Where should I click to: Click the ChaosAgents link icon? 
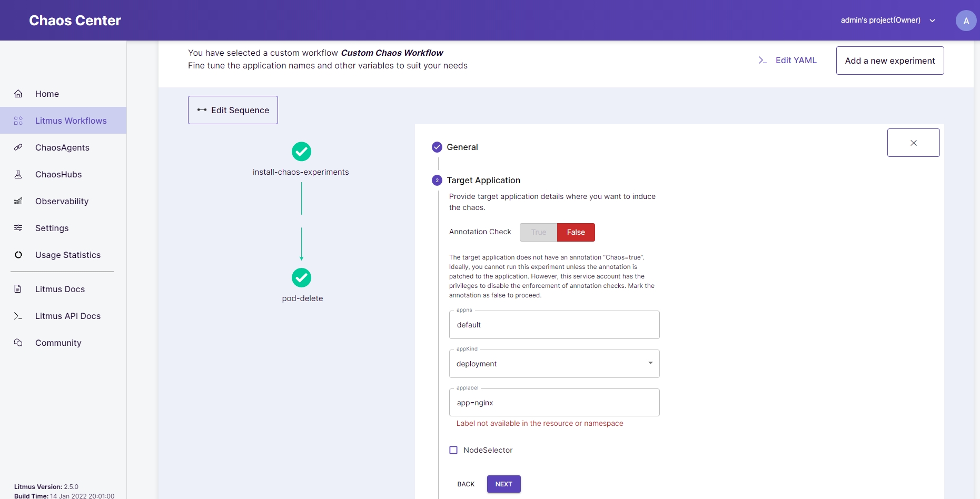point(18,147)
